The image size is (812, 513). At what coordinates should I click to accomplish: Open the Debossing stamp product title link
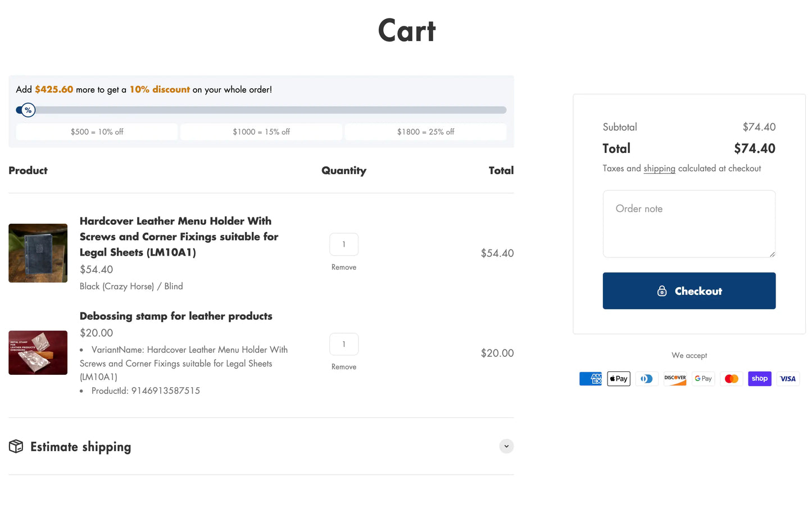(176, 316)
